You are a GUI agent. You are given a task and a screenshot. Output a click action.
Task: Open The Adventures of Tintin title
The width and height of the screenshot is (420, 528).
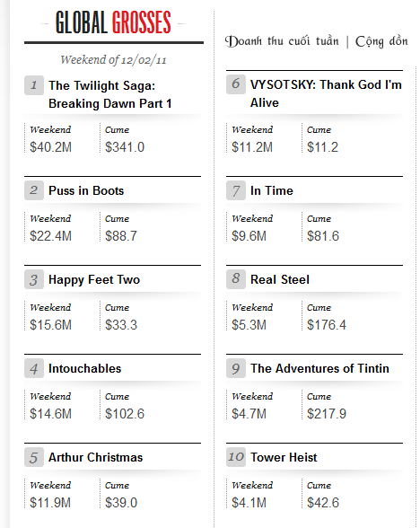319,368
